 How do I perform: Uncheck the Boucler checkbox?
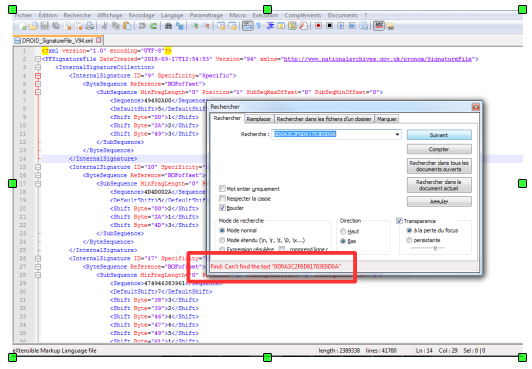tap(222, 208)
